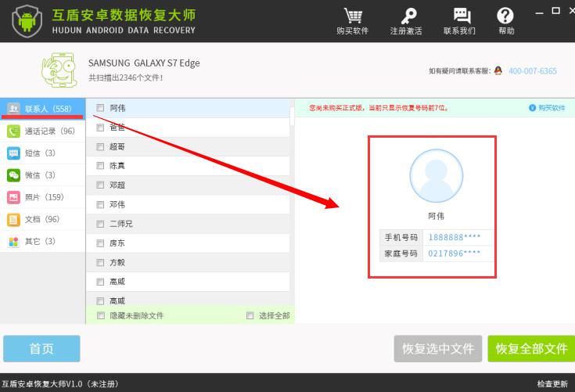
Task: Click the 家庭号码 value 0217896****
Action: tap(454, 254)
